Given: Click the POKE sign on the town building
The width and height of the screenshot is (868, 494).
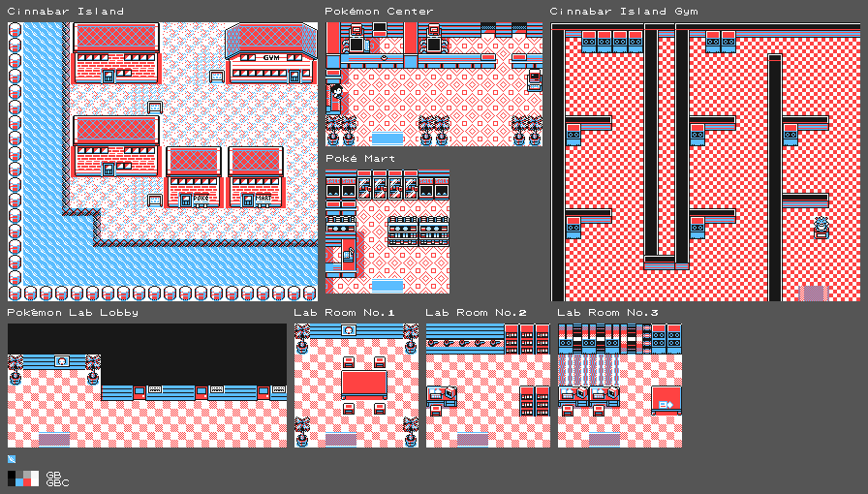Looking at the screenshot, I should click(201, 198).
